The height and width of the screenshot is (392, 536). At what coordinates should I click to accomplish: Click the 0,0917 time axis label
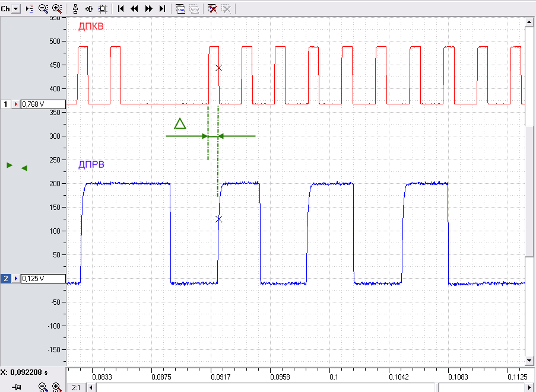click(220, 377)
